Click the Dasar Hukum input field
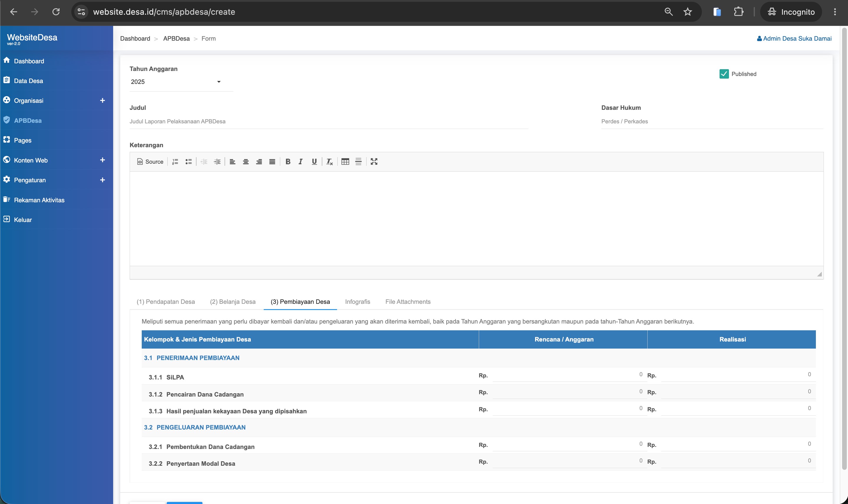 [x=712, y=122]
